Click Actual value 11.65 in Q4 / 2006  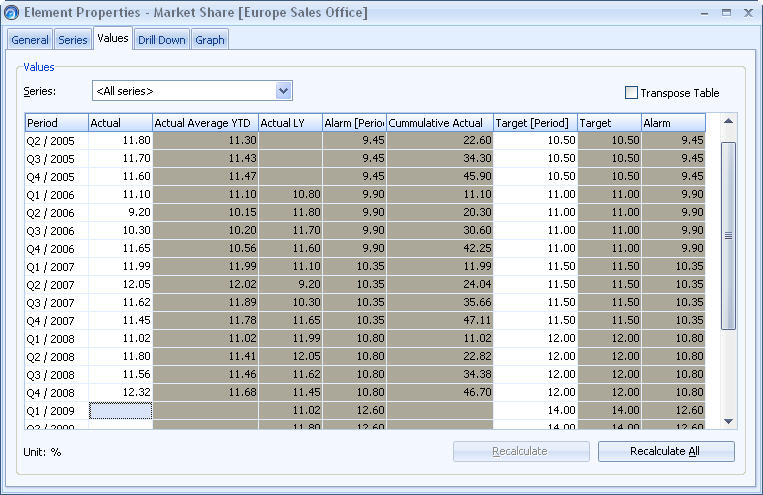pyautogui.click(x=121, y=248)
